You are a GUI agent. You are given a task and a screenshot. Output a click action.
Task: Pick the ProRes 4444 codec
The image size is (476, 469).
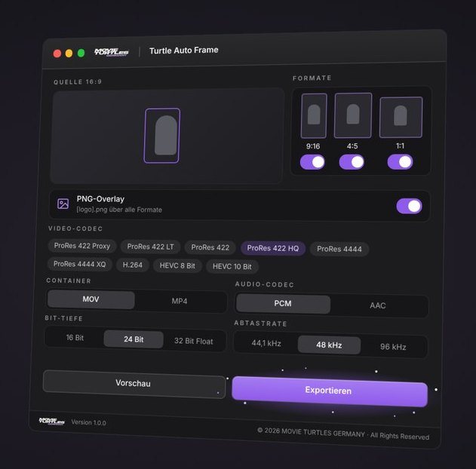pyautogui.click(x=339, y=249)
